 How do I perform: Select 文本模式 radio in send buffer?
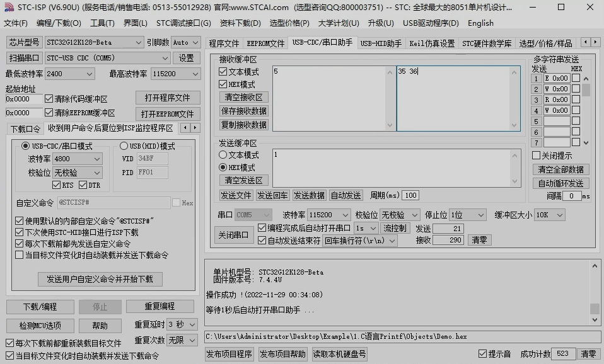coord(223,155)
